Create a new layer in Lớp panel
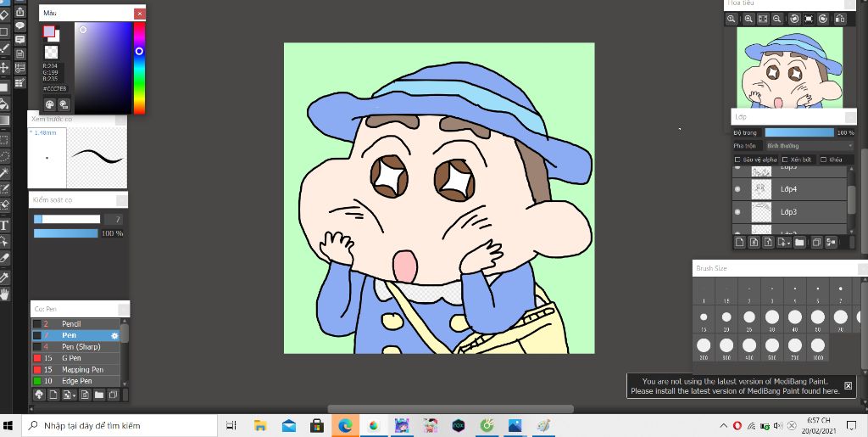 coord(739,242)
